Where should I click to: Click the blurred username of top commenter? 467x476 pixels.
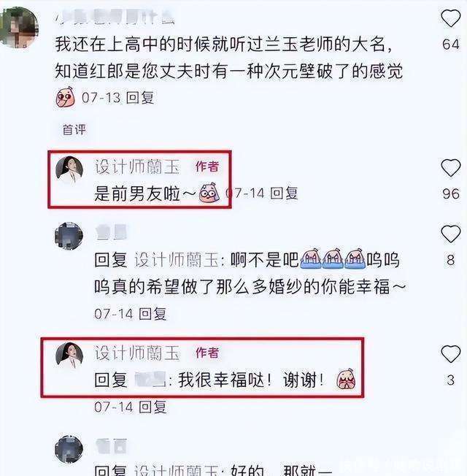(x=115, y=16)
